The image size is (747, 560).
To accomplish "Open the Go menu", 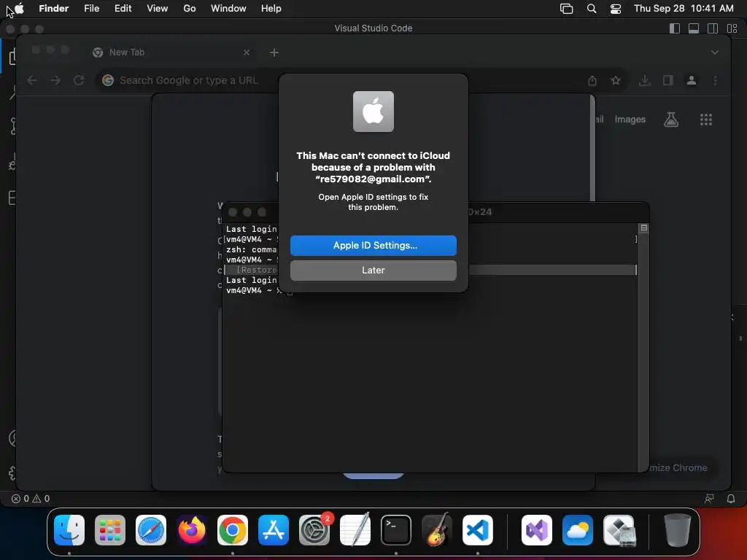I will (190, 8).
